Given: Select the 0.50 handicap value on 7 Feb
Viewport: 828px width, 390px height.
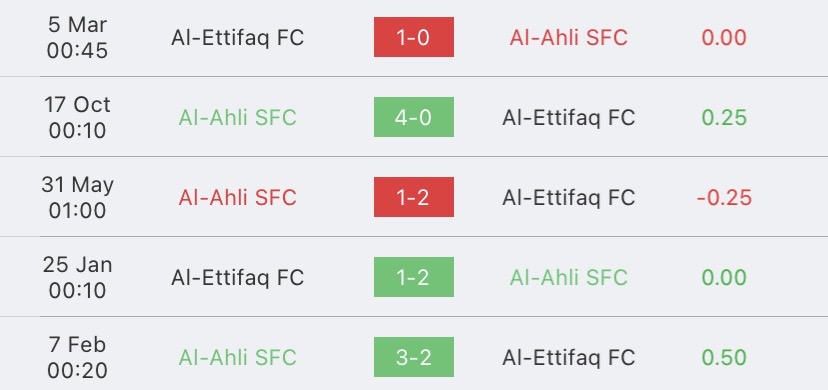Looking at the screenshot, I should click(724, 358).
